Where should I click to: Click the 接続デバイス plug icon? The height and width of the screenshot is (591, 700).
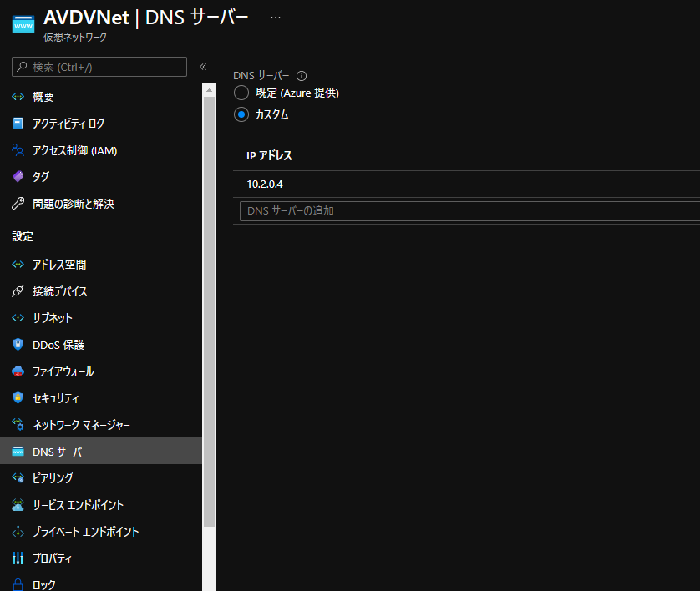click(18, 290)
